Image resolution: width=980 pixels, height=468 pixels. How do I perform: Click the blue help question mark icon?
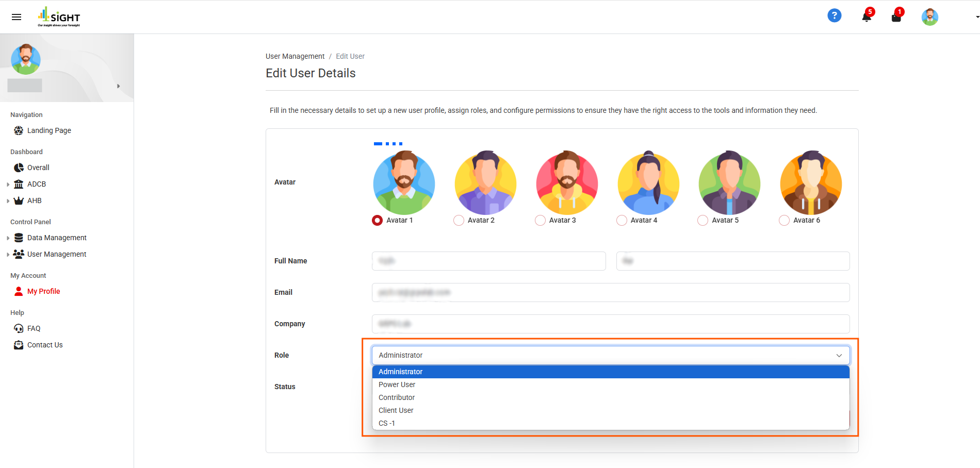pyautogui.click(x=834, y=16)
